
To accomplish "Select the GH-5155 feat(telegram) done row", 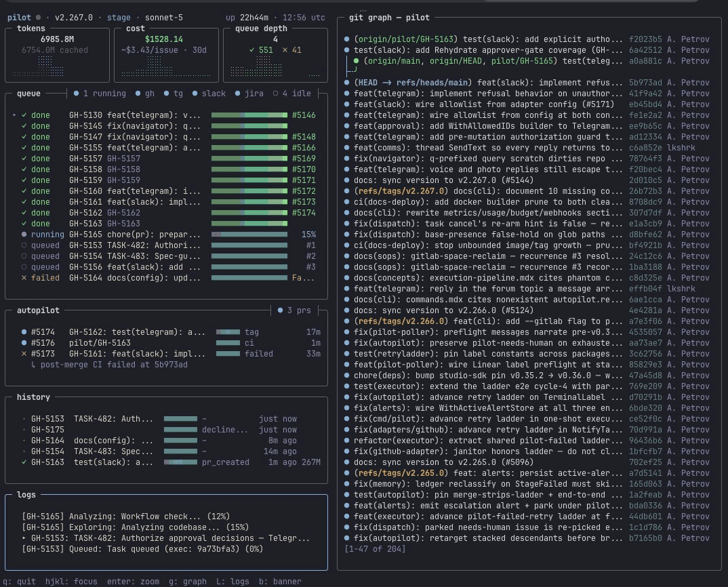I will [165, 148].
